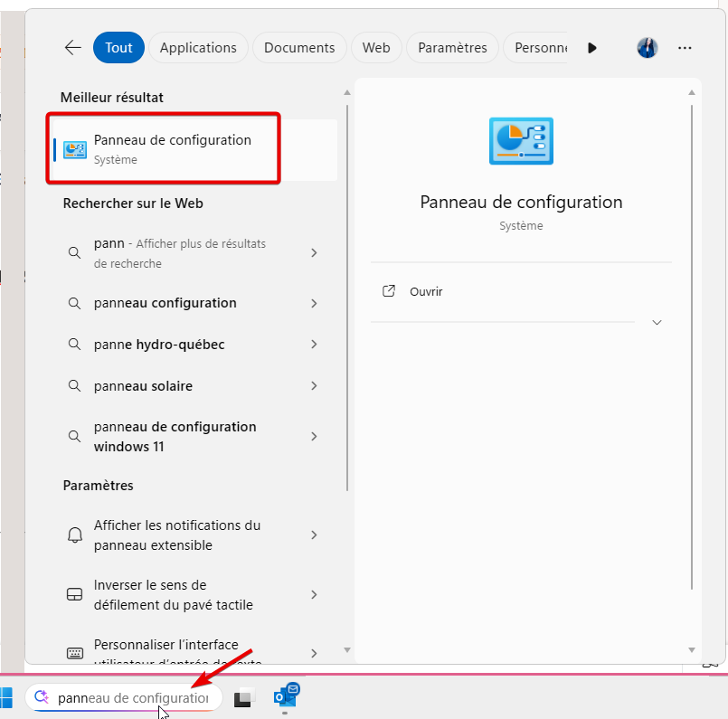Switch to the Paramètres tab

[x=452, y=47]
